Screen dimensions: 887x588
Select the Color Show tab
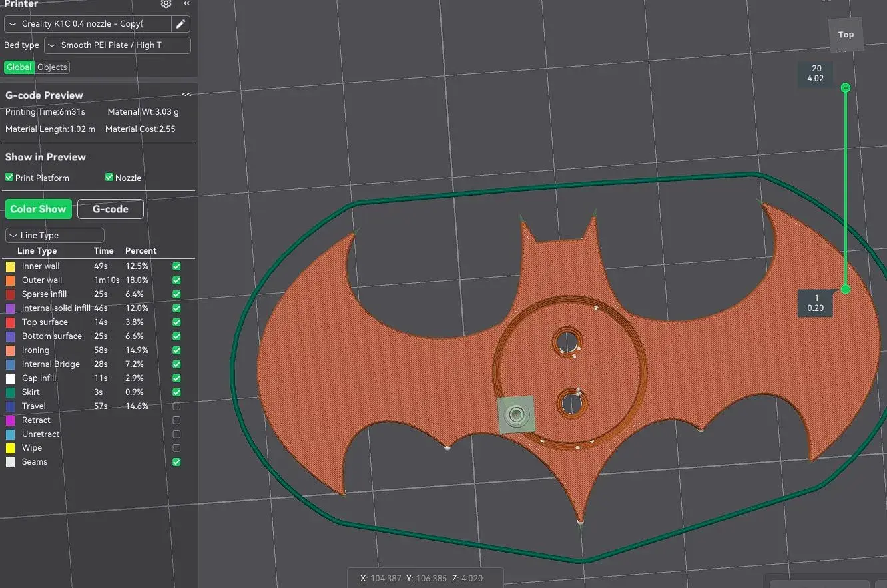[x=38, y=209]
